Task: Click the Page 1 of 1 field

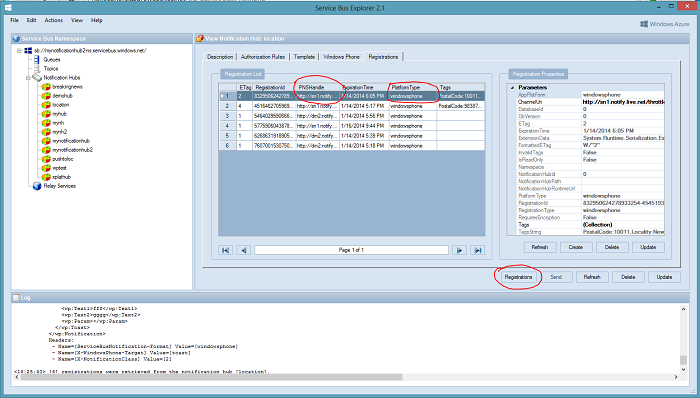Action: (351, 250)
